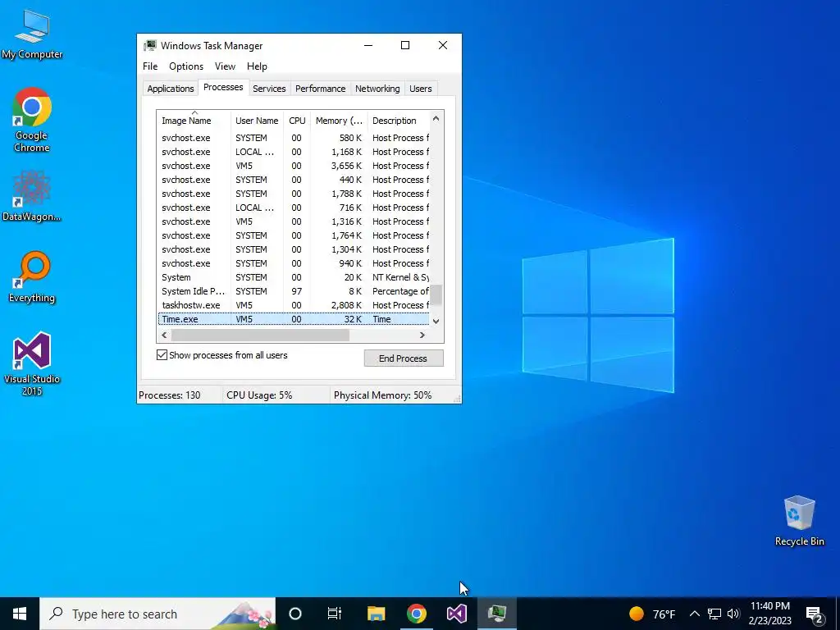Switch to the Users tab
The image size is (840, 630).
pyautogui.click(x=421, y=89)
